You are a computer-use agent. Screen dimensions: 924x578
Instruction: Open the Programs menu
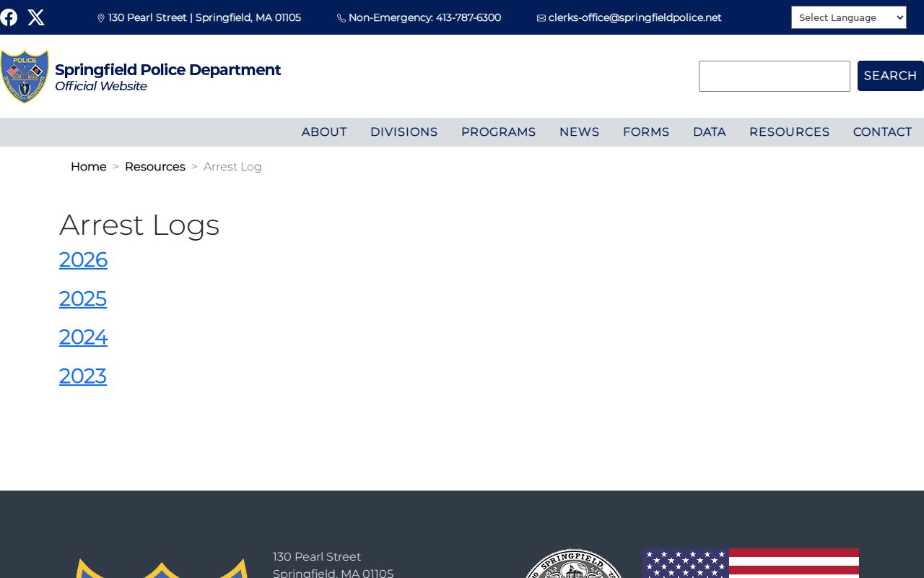499,132
